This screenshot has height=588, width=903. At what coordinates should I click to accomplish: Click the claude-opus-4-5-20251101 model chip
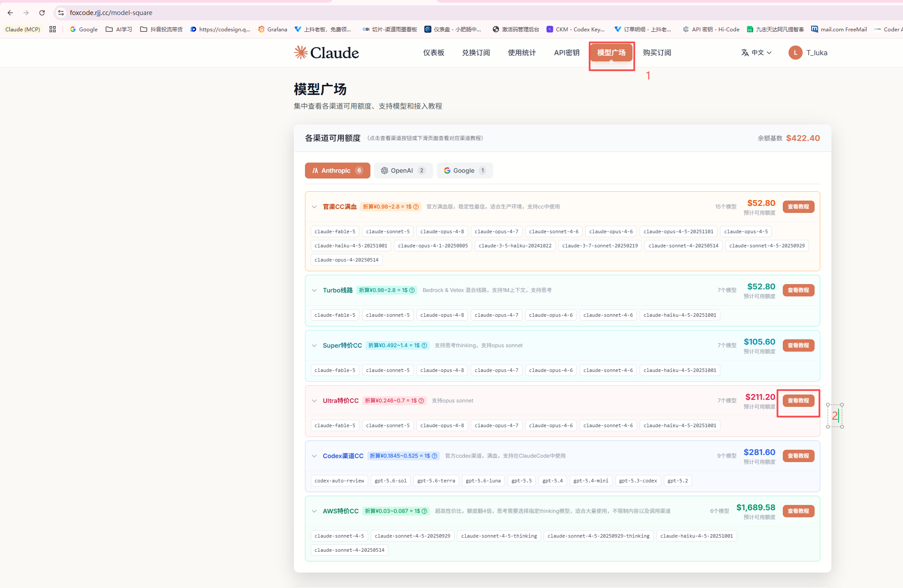tap(678, 231)
